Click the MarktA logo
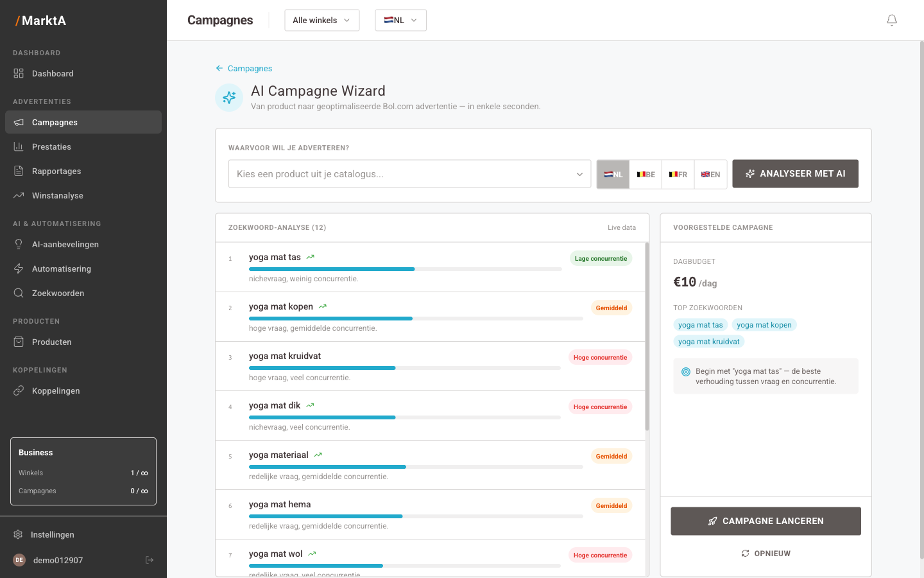This screenshot has height=578, width=924. click(x=41, y=21)
